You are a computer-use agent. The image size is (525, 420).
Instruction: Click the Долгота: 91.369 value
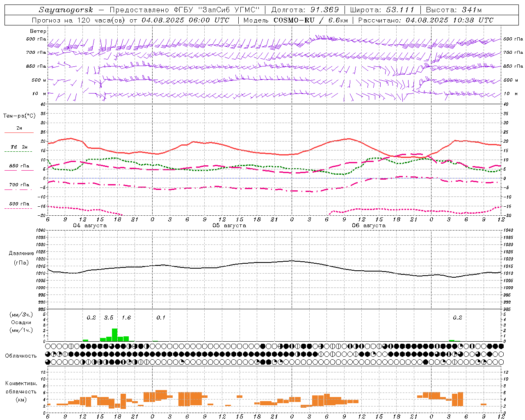point(305,10)
